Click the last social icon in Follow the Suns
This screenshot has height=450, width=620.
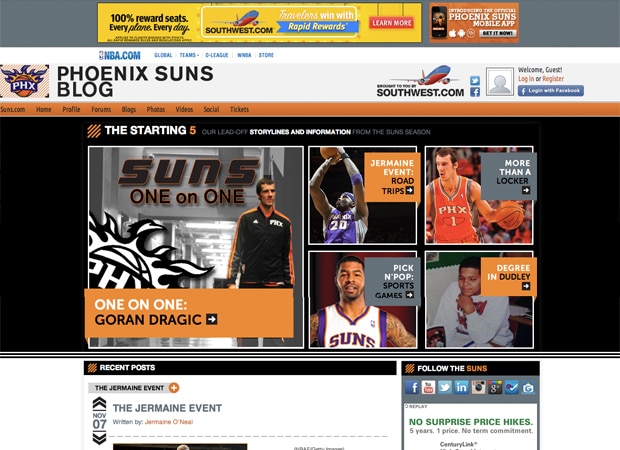pyautogui.click(x=528, y=388)
